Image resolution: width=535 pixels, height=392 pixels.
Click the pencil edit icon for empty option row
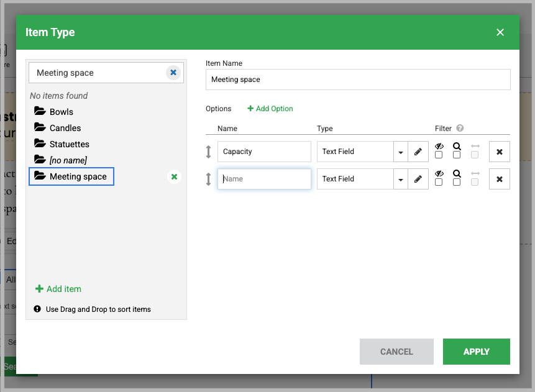pos(418,179)
